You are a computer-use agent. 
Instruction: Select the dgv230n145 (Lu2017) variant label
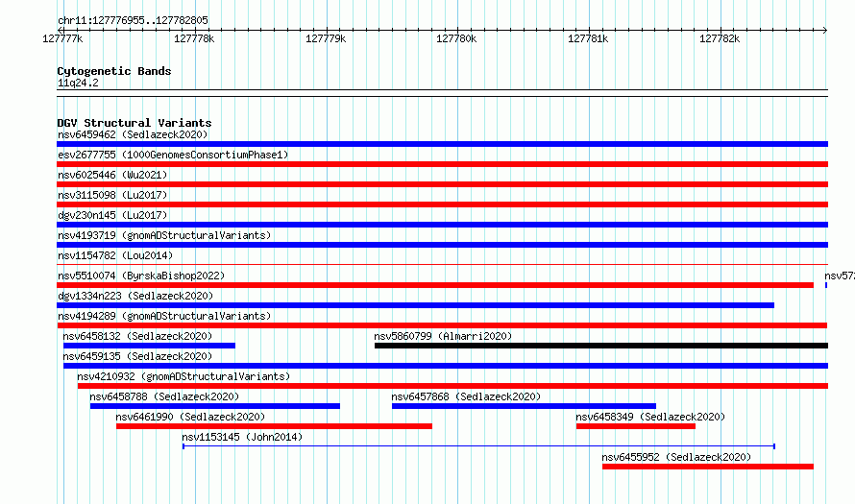click(x=112, y=215)
